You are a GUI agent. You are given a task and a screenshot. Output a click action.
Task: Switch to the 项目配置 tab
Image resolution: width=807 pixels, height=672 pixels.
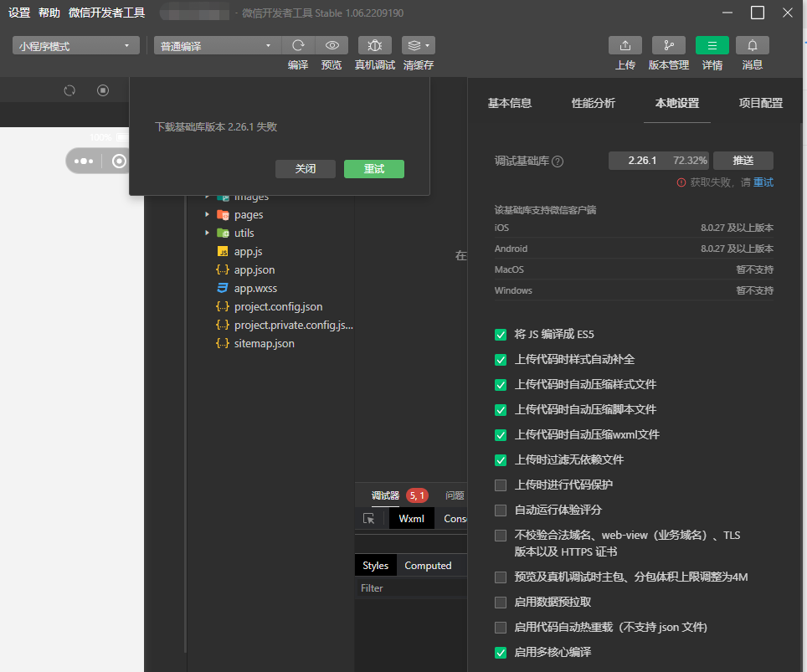click(x=761, y=103)
